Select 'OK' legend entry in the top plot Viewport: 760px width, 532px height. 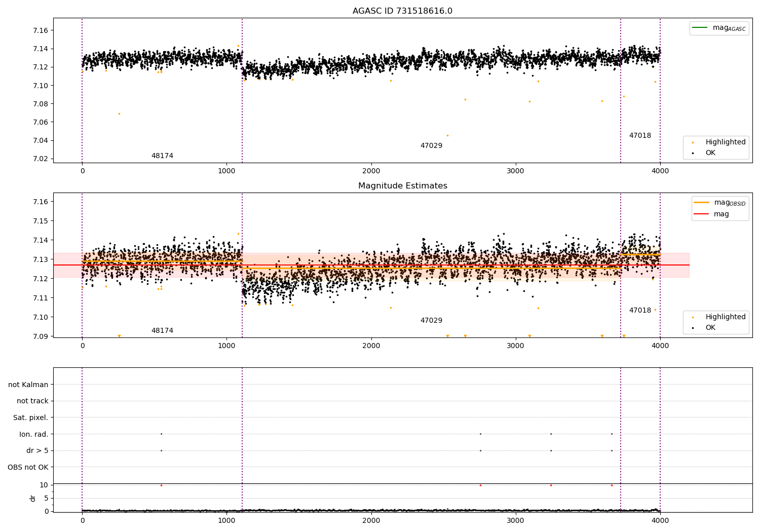pos(710,153)
